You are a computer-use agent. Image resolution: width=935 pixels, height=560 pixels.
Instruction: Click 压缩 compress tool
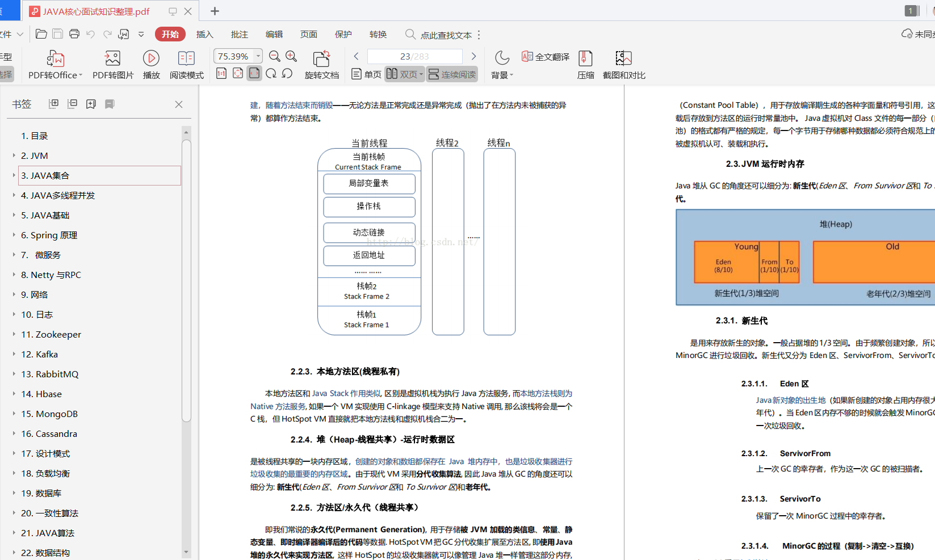click(585, 65)
